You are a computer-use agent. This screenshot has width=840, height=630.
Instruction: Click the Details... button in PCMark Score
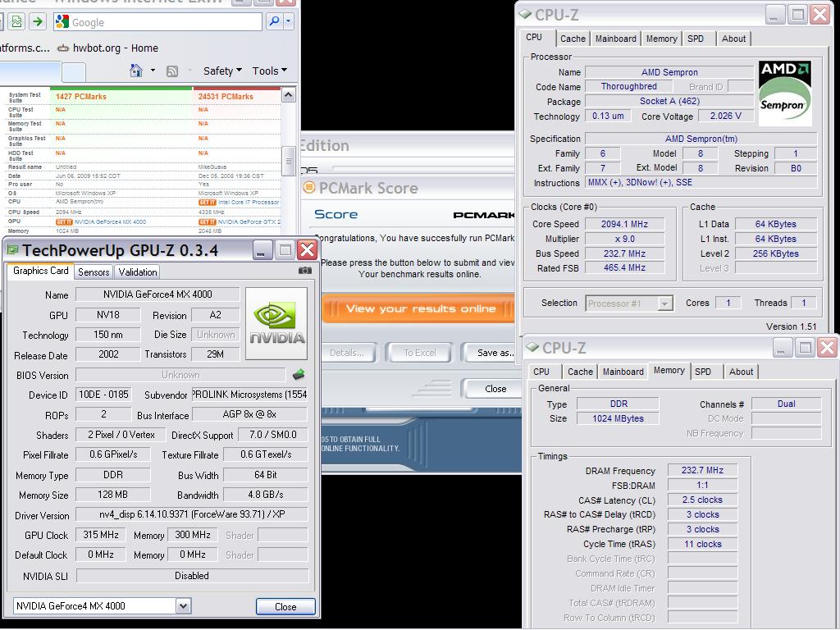[x=347, y=353]
